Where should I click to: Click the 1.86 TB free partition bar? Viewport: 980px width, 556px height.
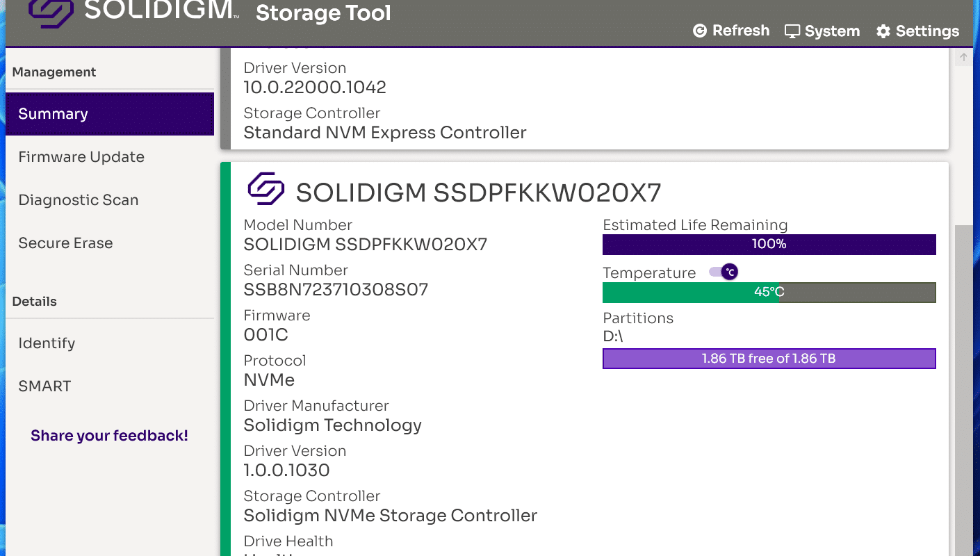click(769, 359)
